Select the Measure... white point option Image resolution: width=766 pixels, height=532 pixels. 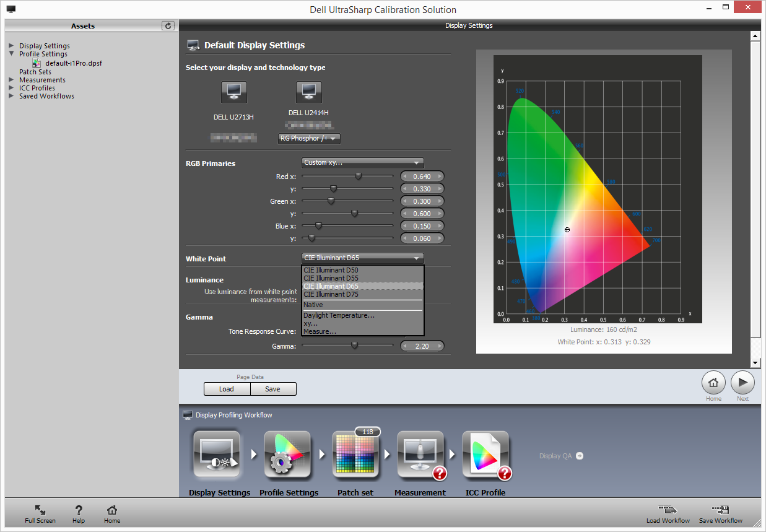362,331
